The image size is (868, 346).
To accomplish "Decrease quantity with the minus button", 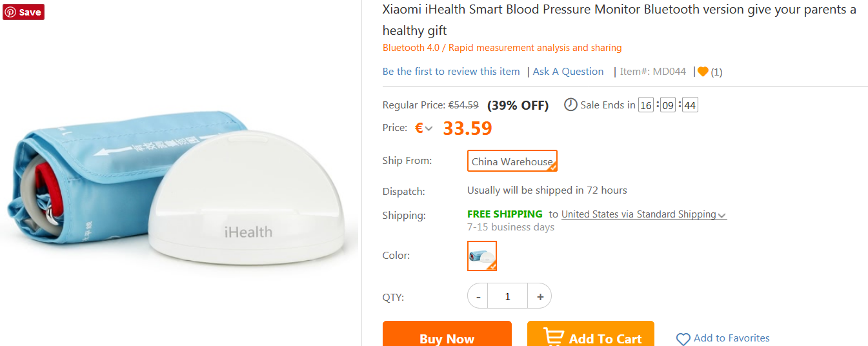I will tap(478, 296).
